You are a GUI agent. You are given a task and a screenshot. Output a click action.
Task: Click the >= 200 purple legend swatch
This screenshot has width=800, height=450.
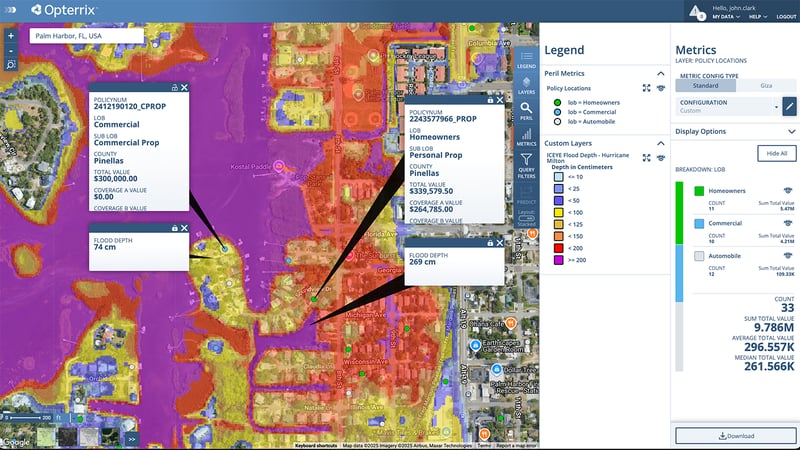point(559,260)
